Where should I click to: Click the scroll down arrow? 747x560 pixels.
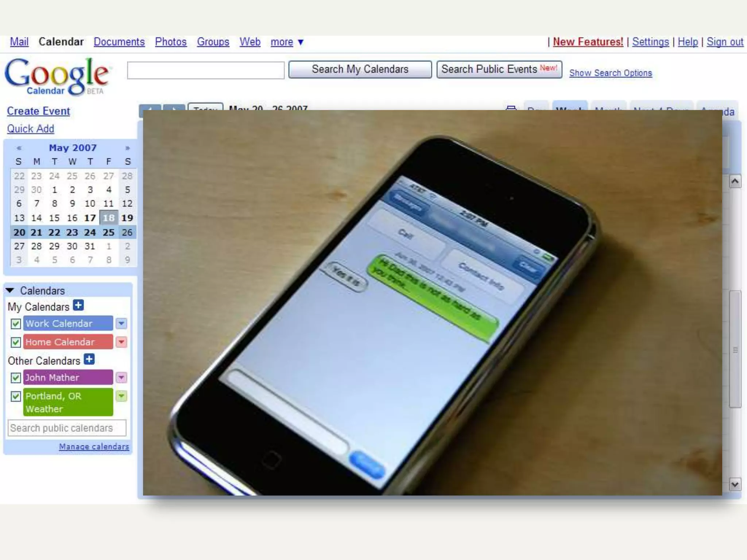[735, 485]
